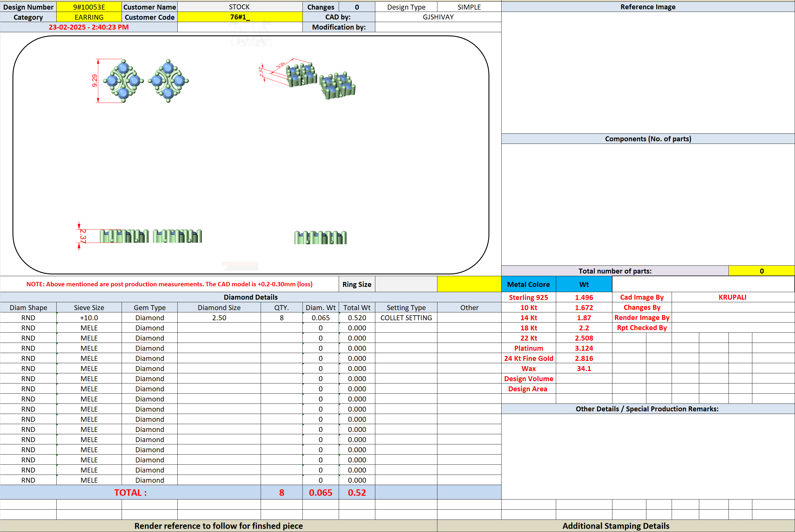This screenshot has height=532, width=795.
Task: Select the design number cell 9#10053E
Action: [89, 7]
